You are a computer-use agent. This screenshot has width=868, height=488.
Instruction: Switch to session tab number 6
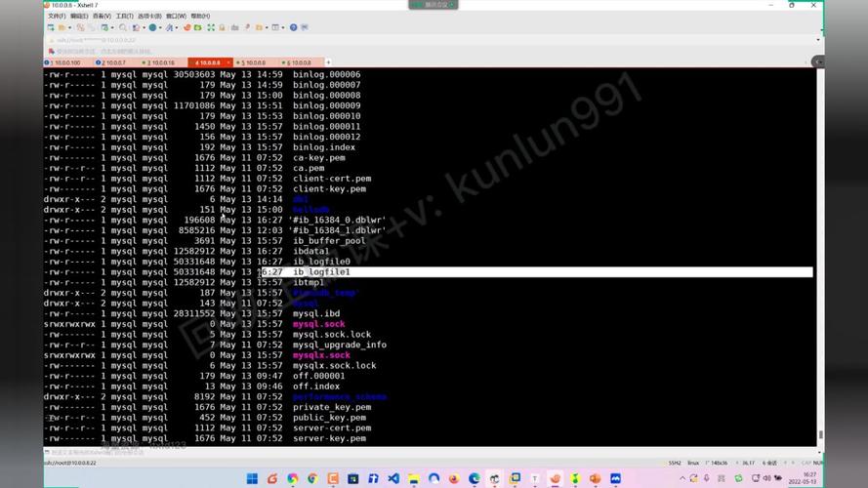pos(299,62)
